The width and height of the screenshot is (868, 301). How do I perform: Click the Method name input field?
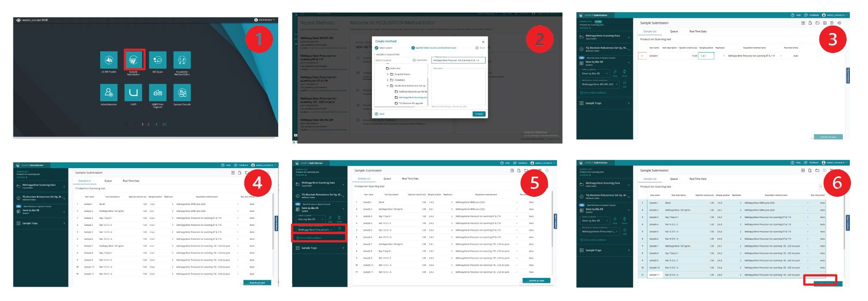458,60
